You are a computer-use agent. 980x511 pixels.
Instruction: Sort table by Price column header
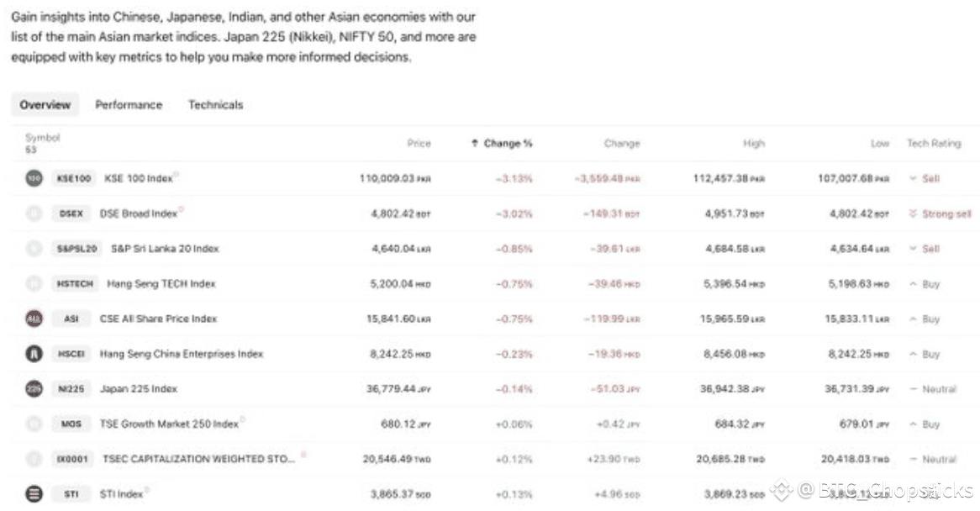pos(419,143)
